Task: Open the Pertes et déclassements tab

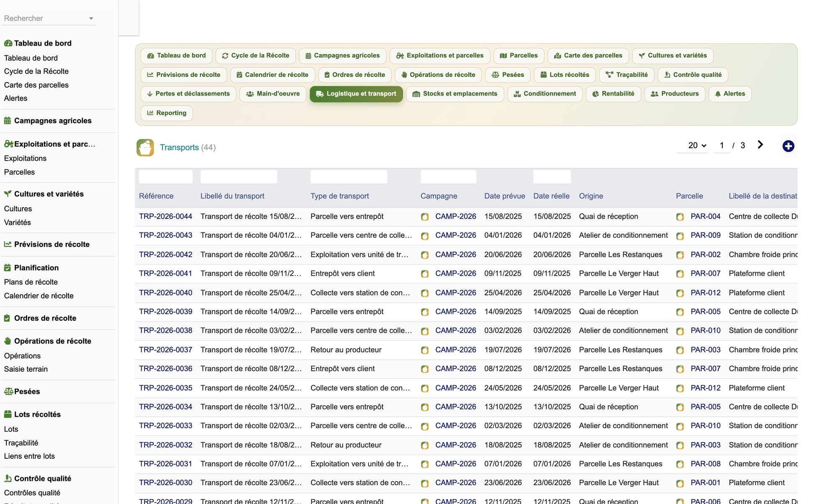Action: (188, 94)
